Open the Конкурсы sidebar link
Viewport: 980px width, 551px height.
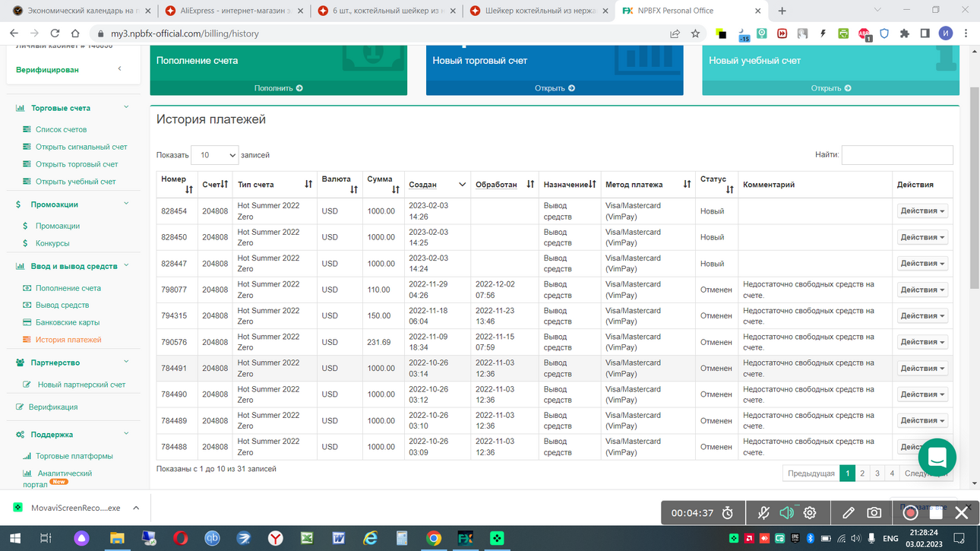[x=52, y=243]
